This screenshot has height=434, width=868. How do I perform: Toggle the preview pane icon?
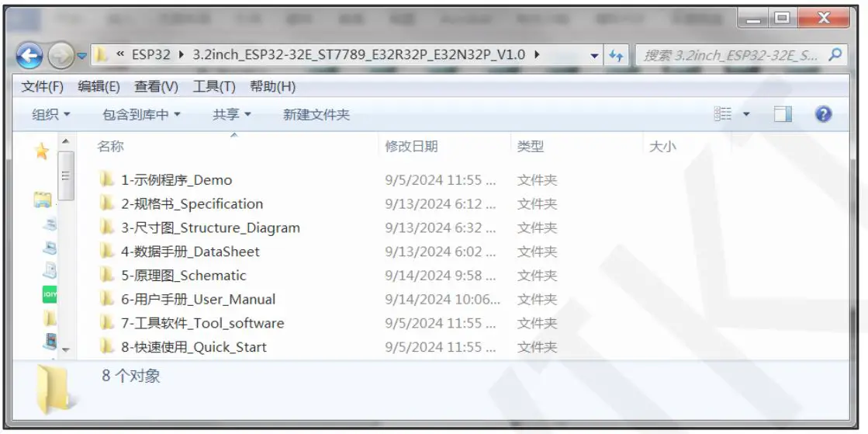point(783,114)
